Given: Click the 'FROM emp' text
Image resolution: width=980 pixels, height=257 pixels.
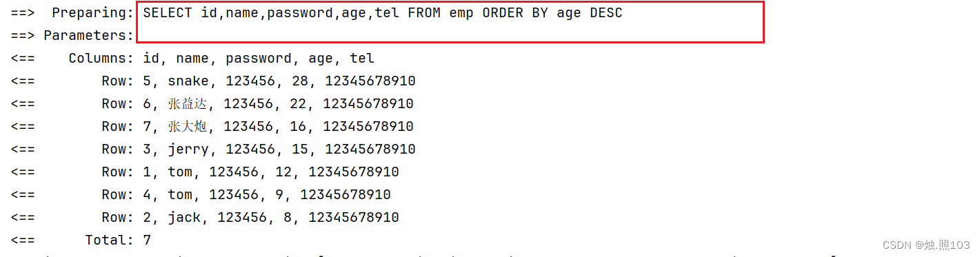Looking at the screenshot, I should (x=441, y=13).
